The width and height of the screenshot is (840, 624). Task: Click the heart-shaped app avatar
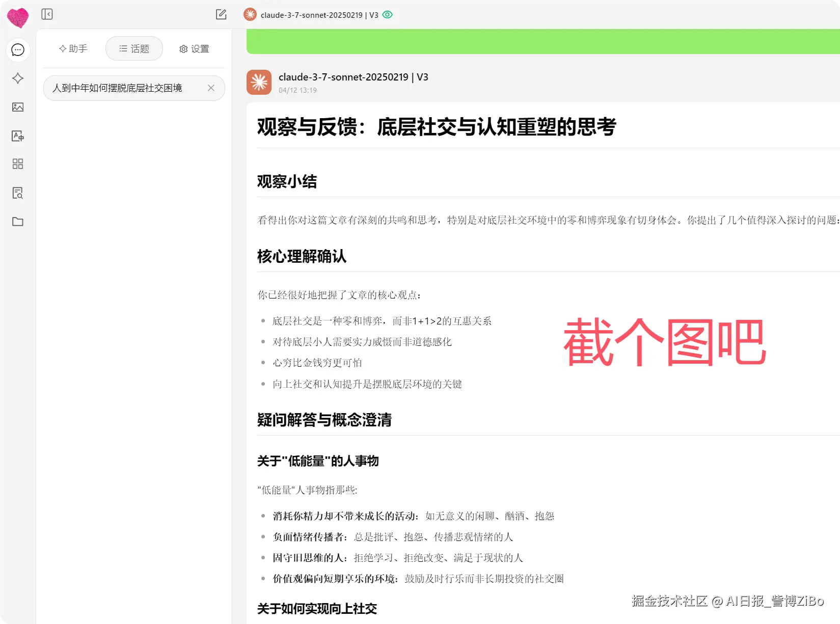[18, 18]
